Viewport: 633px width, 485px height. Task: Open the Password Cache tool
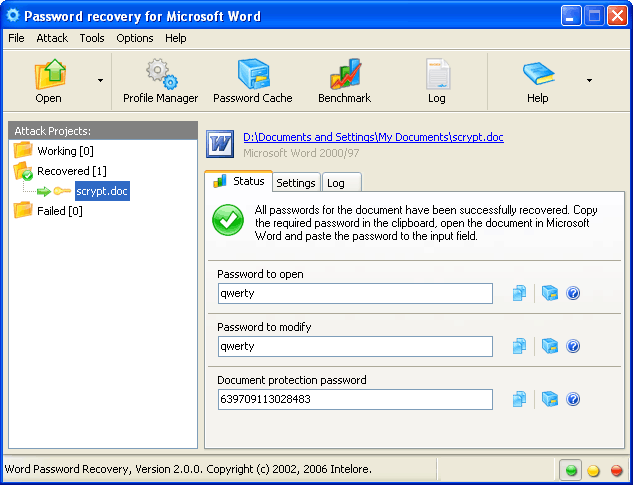pos(253,81)
